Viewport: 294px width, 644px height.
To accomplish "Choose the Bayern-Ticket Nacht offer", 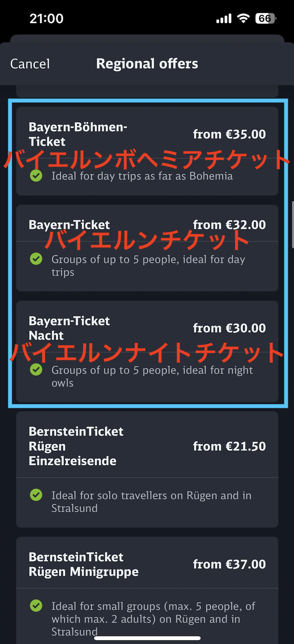I will click(147, 352).
